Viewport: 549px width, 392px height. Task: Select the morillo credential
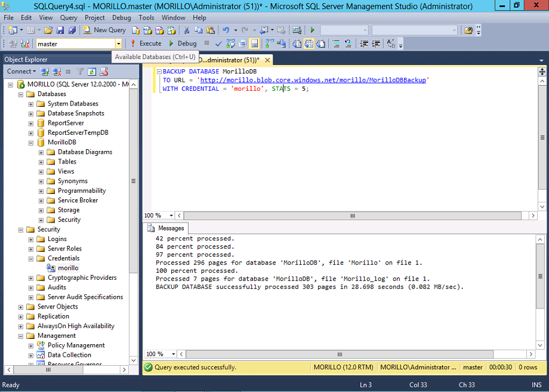[x=68, y=268]
